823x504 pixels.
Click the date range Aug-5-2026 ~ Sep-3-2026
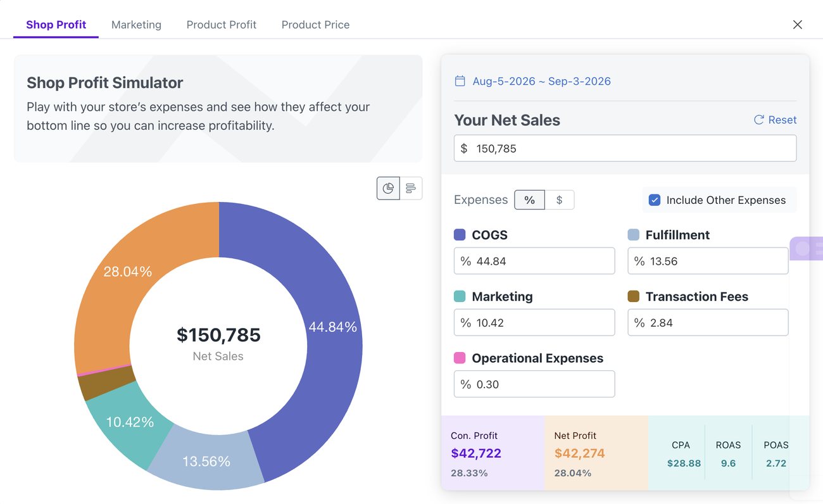[542, 81]
